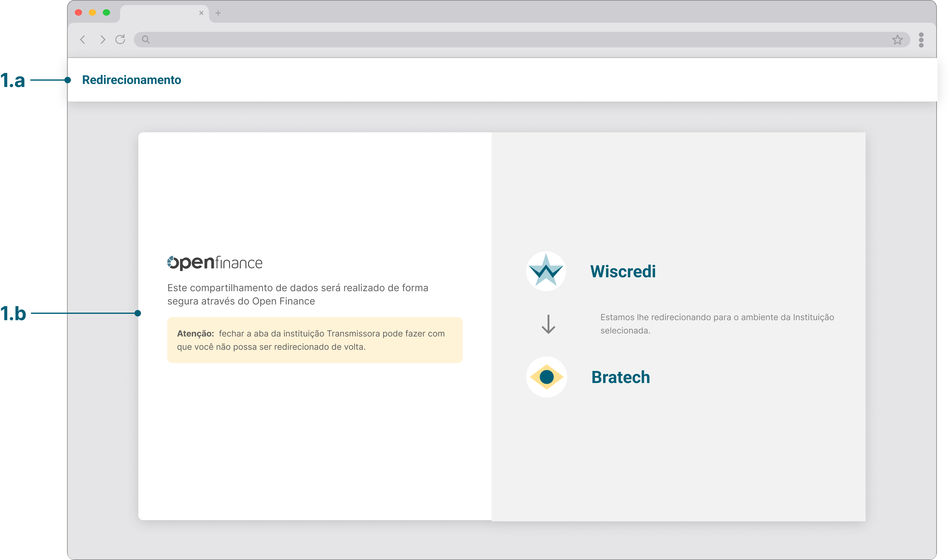Viewport: 952px width, 560px height.
Task: Click the browser address bar field
Action: [522, 39]
